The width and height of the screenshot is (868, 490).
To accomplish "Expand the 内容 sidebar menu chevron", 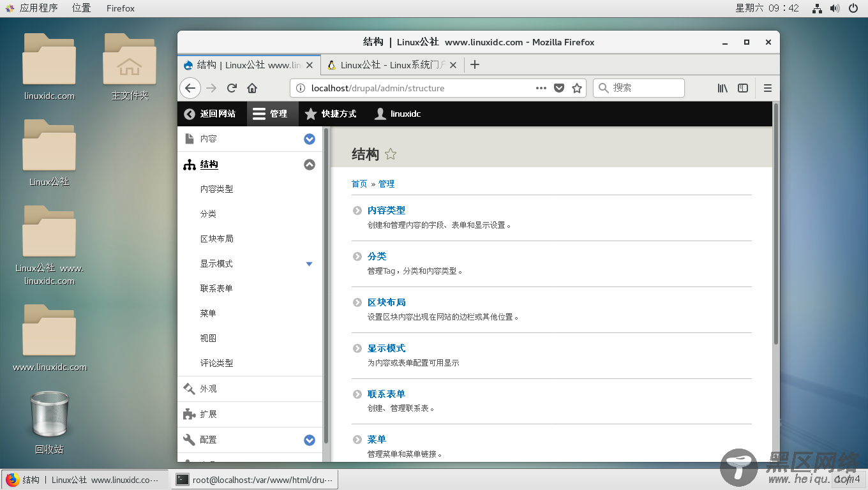I will [x=310, y=139].
